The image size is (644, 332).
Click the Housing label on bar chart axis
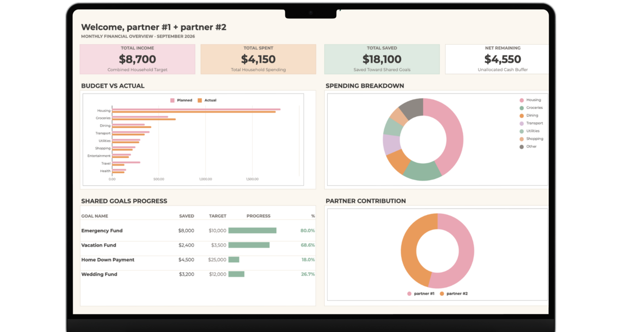(x=104, y=111)
